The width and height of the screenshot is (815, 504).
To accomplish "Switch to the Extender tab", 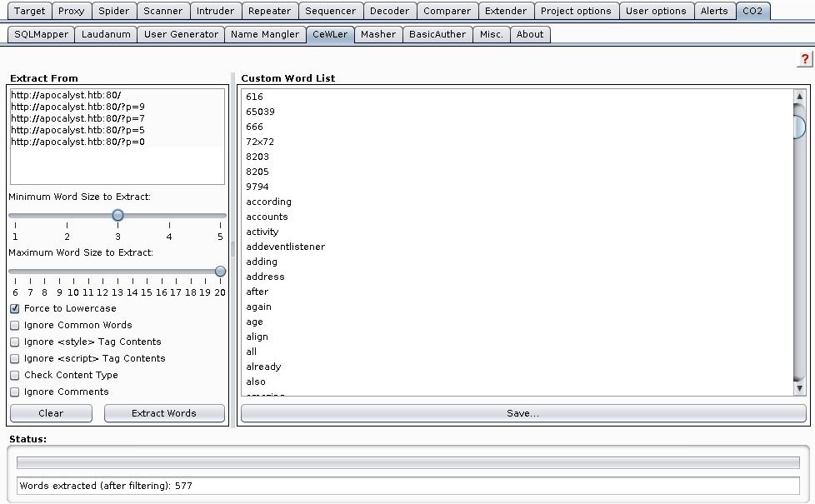I will (x=506, y=11).
